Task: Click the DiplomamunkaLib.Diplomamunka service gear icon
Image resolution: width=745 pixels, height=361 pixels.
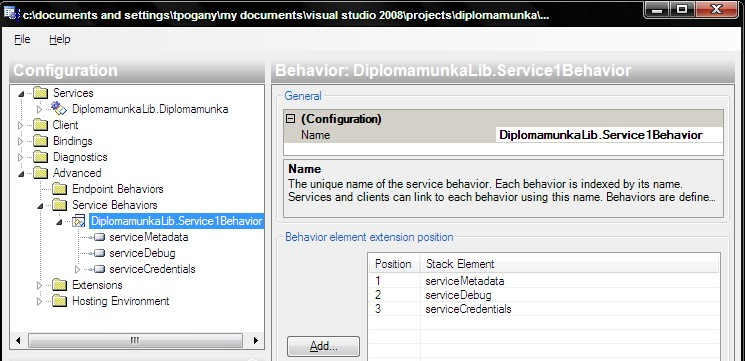Action: tap(59, 109)
